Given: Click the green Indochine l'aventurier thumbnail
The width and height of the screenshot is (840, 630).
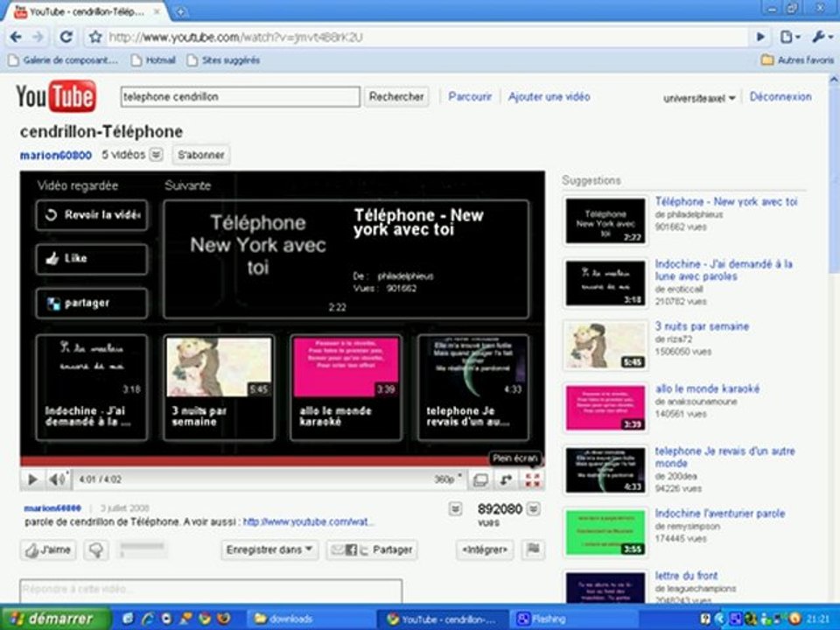Looking at the screenshot, I should tap(605, 533).
